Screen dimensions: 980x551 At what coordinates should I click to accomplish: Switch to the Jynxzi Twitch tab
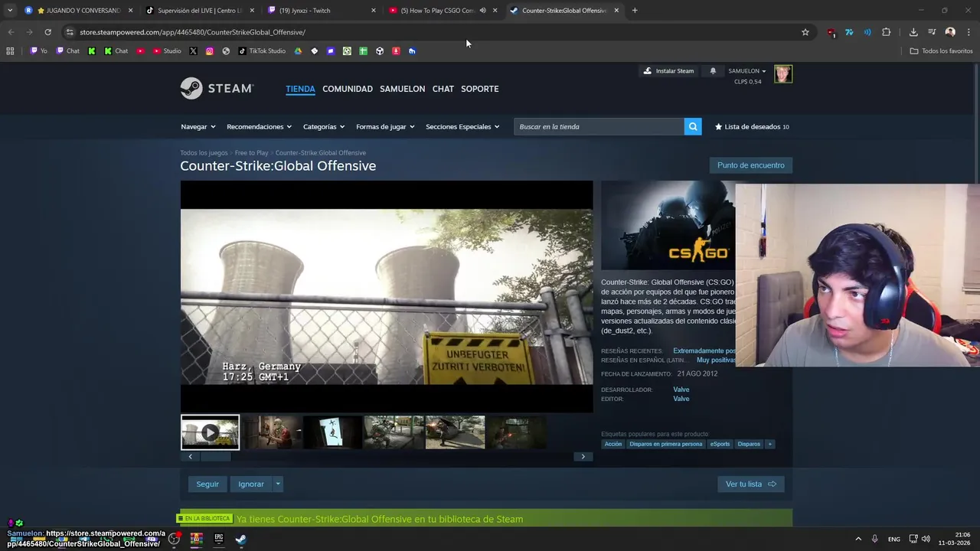322,11
